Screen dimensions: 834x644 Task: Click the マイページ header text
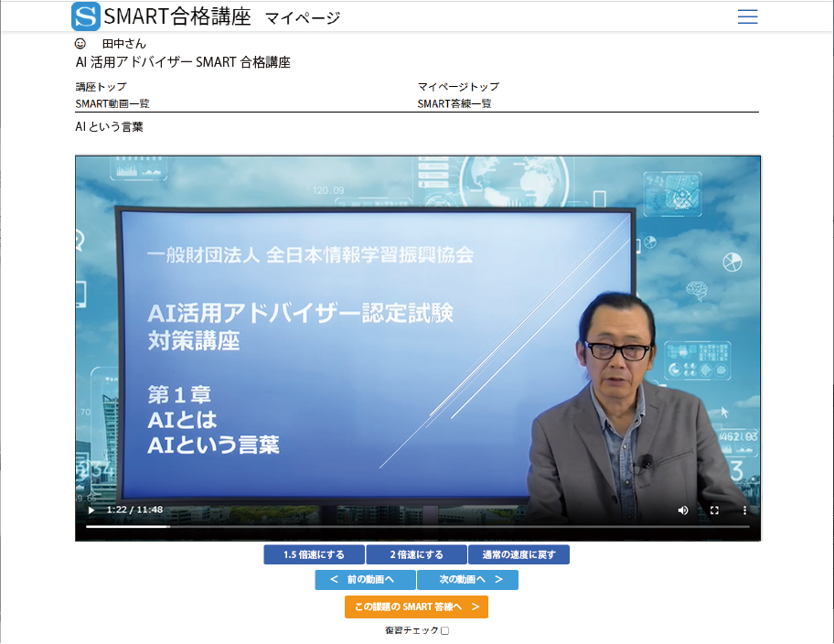(x=303, y=18)
